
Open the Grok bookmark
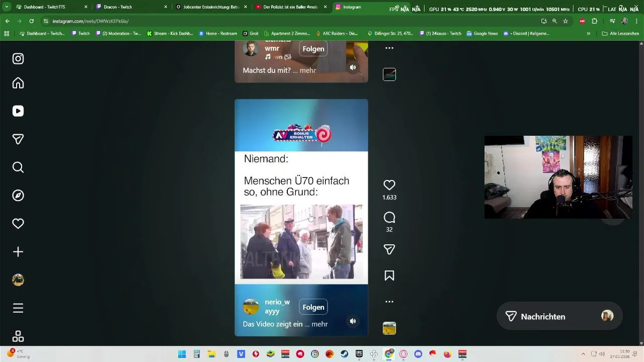click(251, 34)
